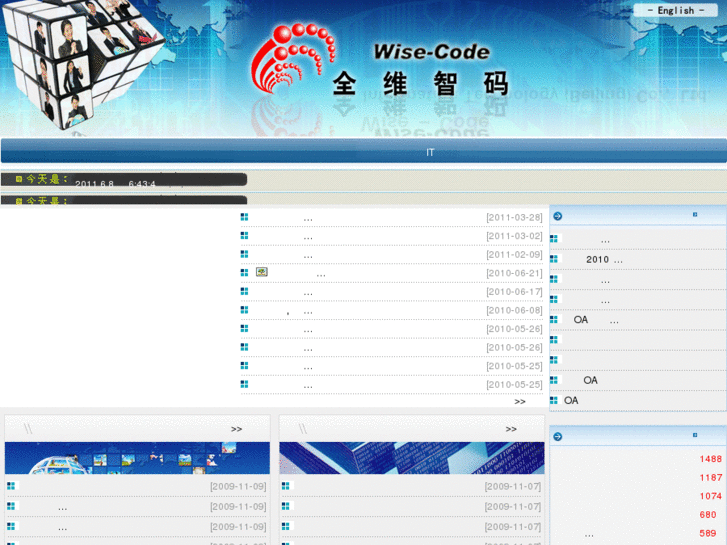Click the picture icon in the 2010-06-21 news row
The height and width of the screenshot is (545, 727).
tap(261, 272)
